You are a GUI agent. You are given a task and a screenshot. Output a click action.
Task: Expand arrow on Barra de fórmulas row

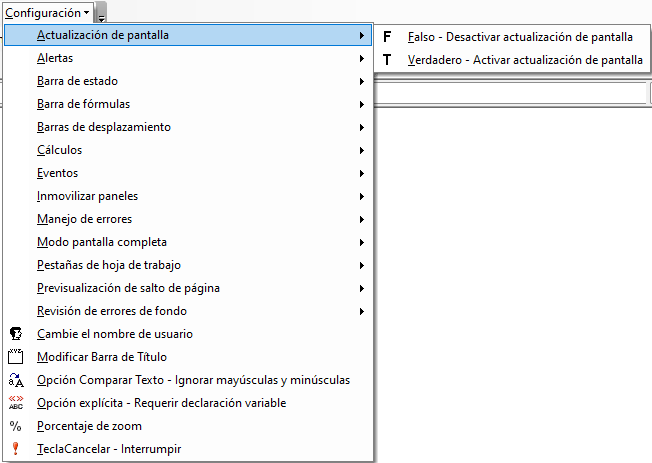pyautogui.click(x=362, y=104)
